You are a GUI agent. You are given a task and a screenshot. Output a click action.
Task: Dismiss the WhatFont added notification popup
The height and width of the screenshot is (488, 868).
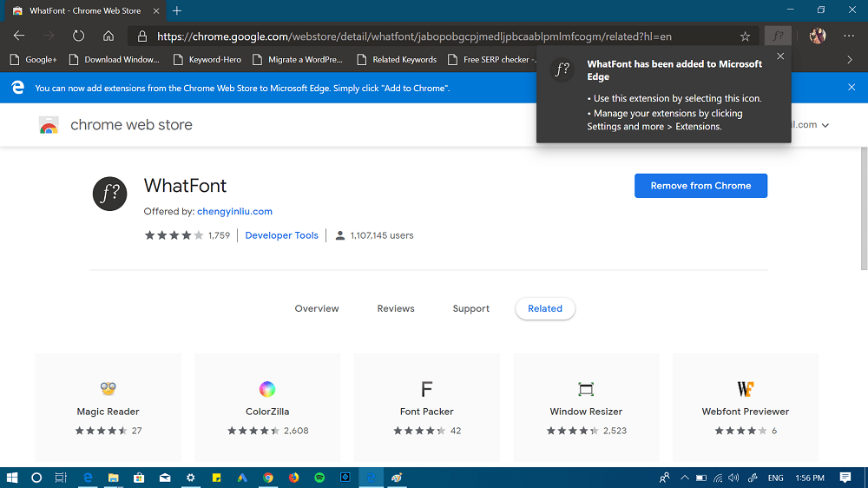(x=780, y=56)
